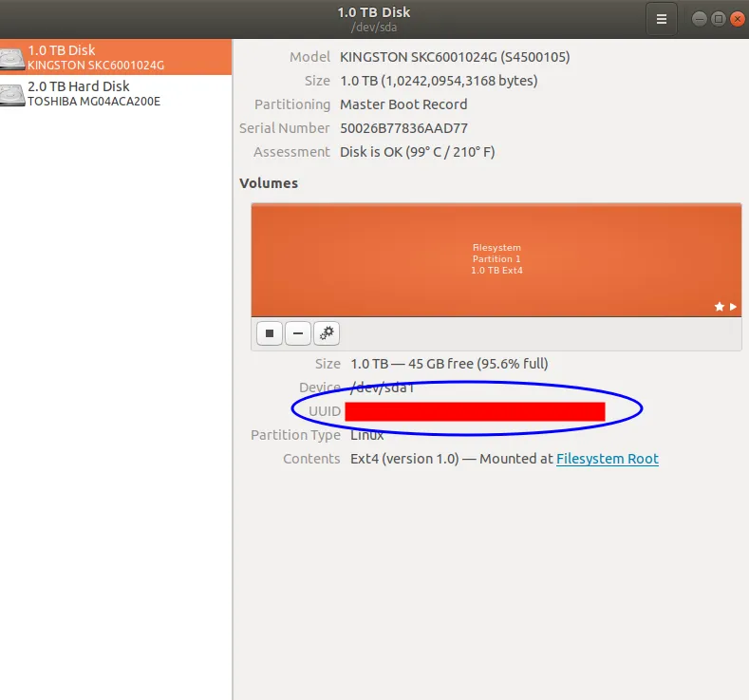Viewport: 749px width, 700px height.
Task: Open the Filesystem Root link
Action: [x=607, y=459]
